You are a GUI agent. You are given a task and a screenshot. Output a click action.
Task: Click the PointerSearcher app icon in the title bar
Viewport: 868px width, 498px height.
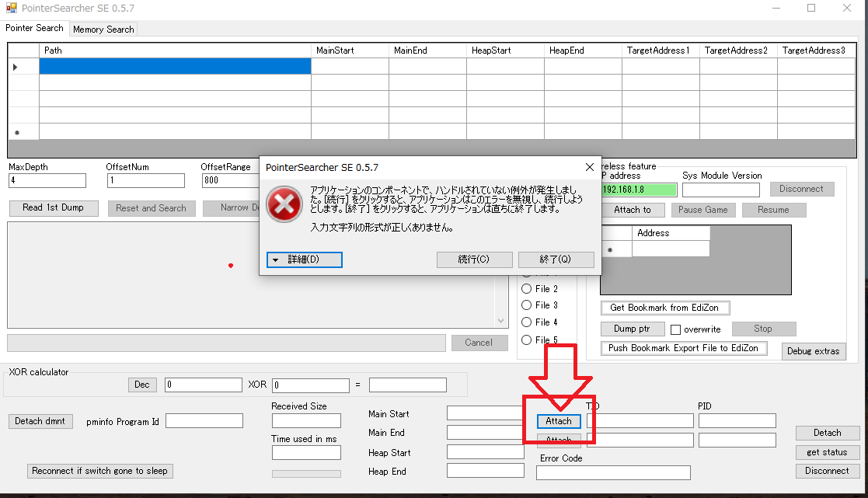tap(11, 9)
